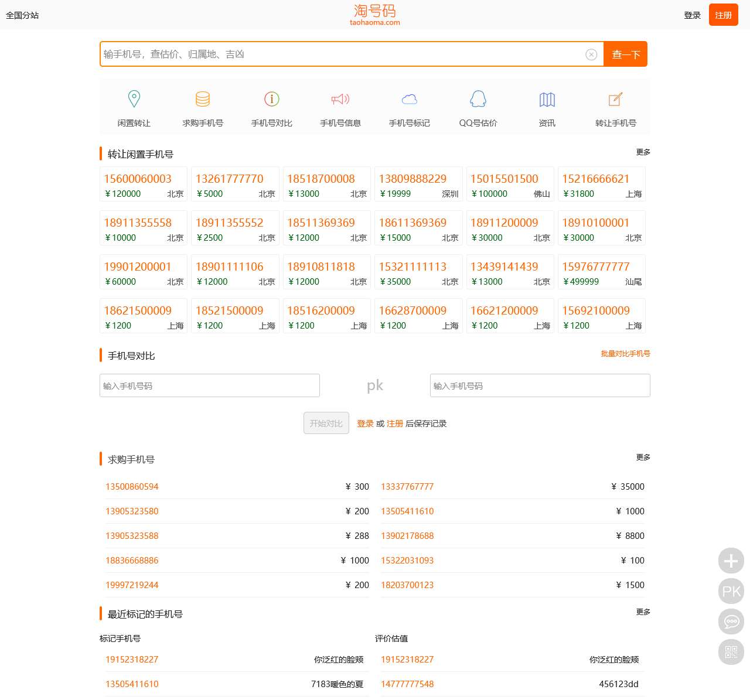Screen dimensions: 750x700
Task: Open listing 18910100001 in 北京
Action: 602,228
